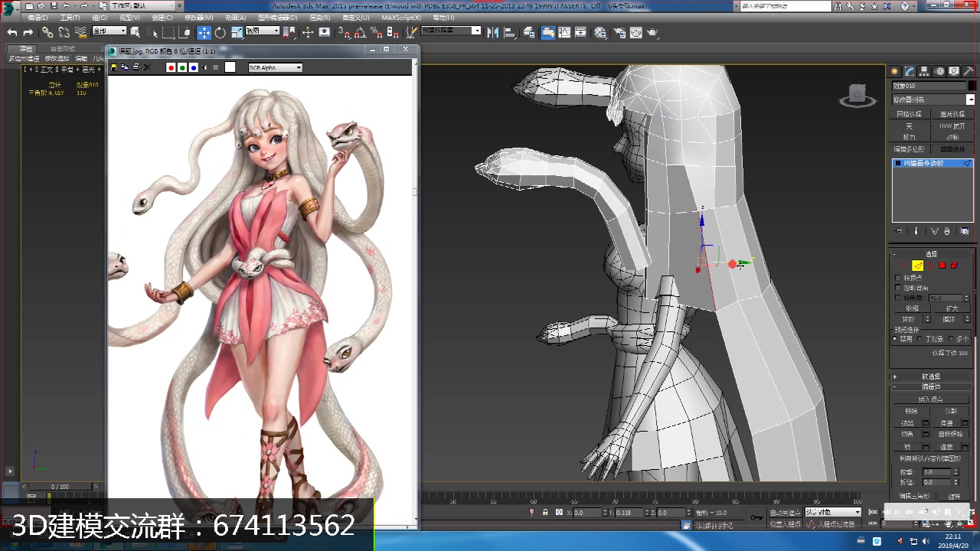This screenshot has width=980, height=551.
Task: Select the Bind to Space Warp tool
Action: coord(80,32)
